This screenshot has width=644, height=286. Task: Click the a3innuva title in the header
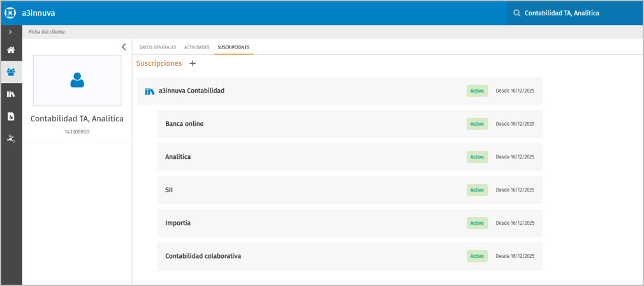click(39, 13)
